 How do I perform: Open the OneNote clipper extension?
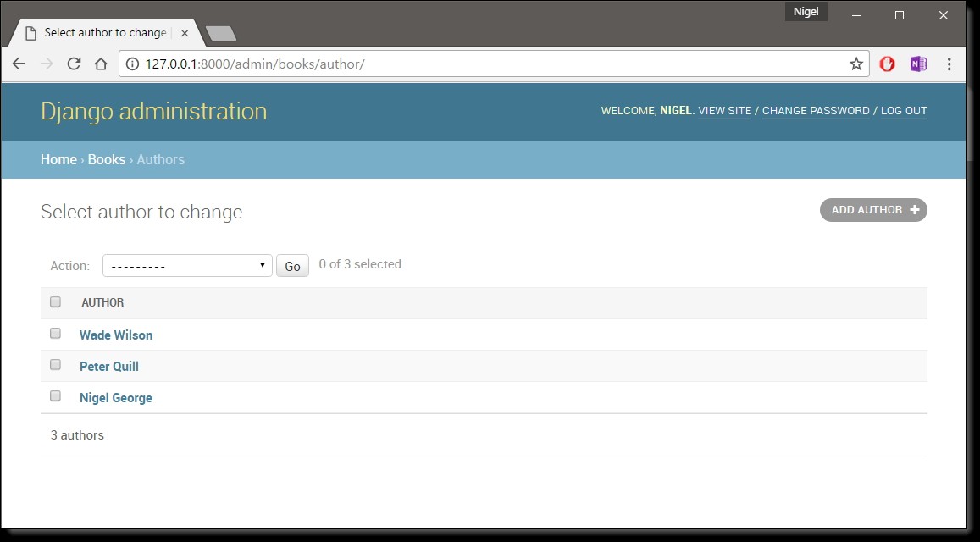click(917, 64)
